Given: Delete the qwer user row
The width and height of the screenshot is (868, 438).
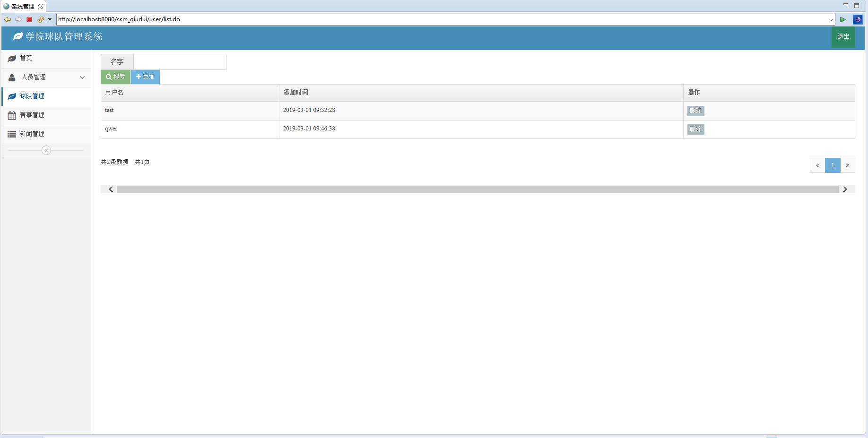Looking at the screenshot, I should click(695, 129).
